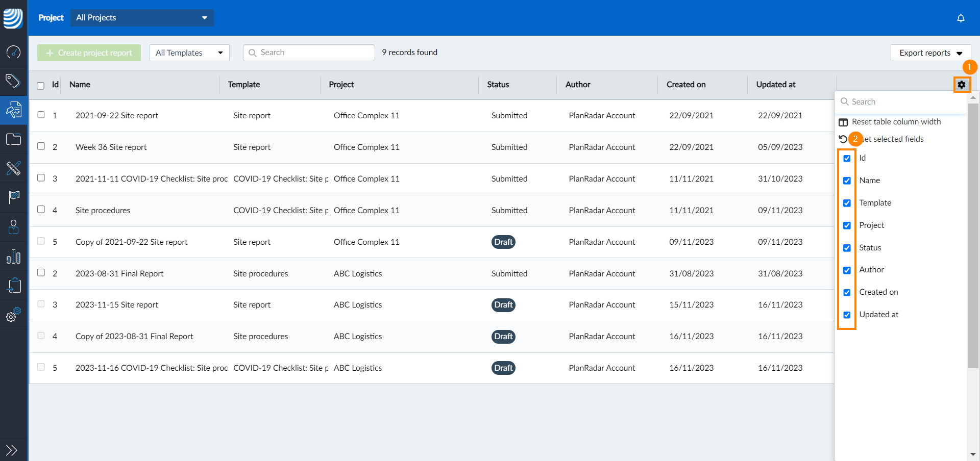Open the flag icon in the sidebar
This screenshot has width=980, height=461.
click(x=14, y=197)
